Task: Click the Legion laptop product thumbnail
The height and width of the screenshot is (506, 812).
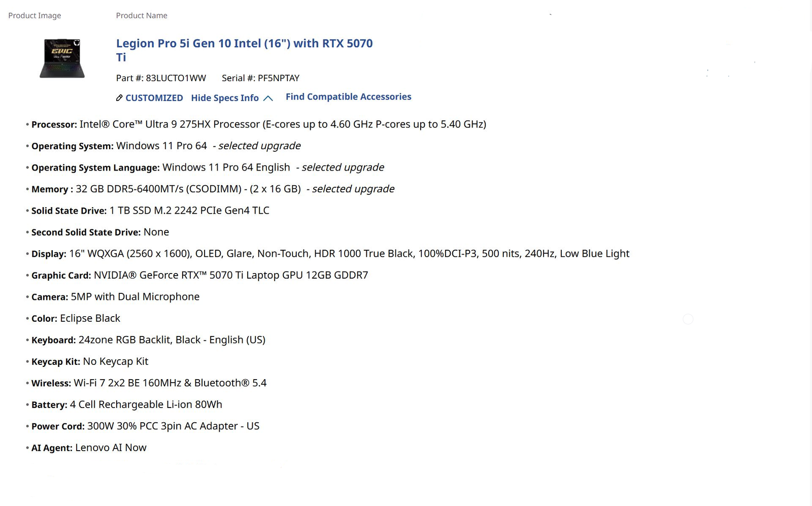Action: tap(62, 58)
